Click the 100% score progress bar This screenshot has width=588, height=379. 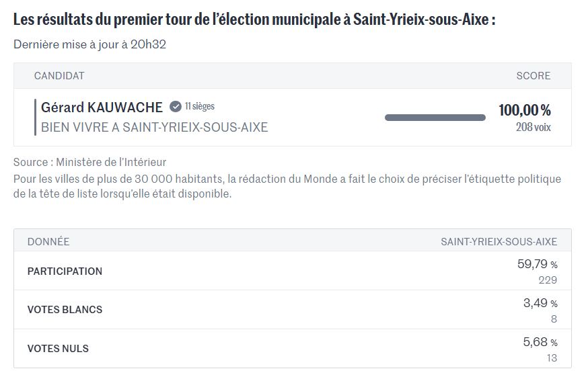point(435,118)
